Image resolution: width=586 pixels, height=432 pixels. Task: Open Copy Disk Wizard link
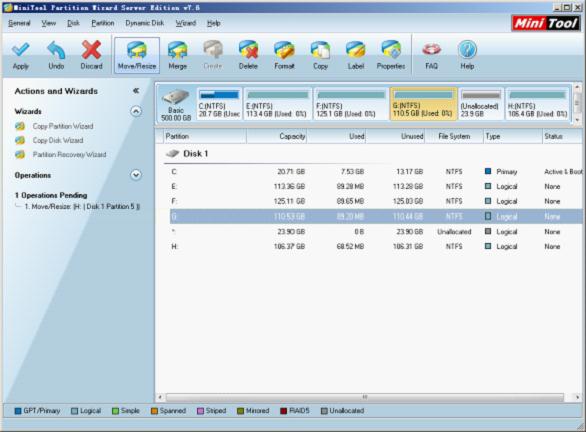(x=58, y=141)
